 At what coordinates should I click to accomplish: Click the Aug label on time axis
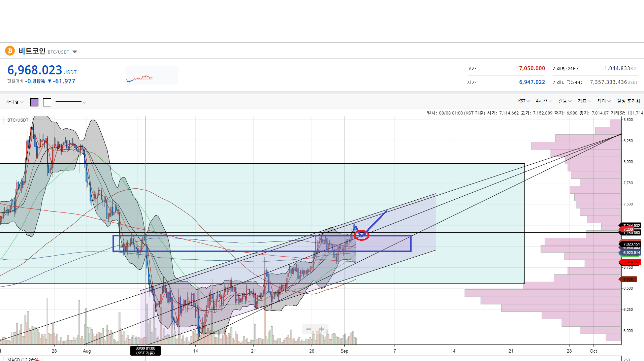pyautogui.click(x=87, y=351)
